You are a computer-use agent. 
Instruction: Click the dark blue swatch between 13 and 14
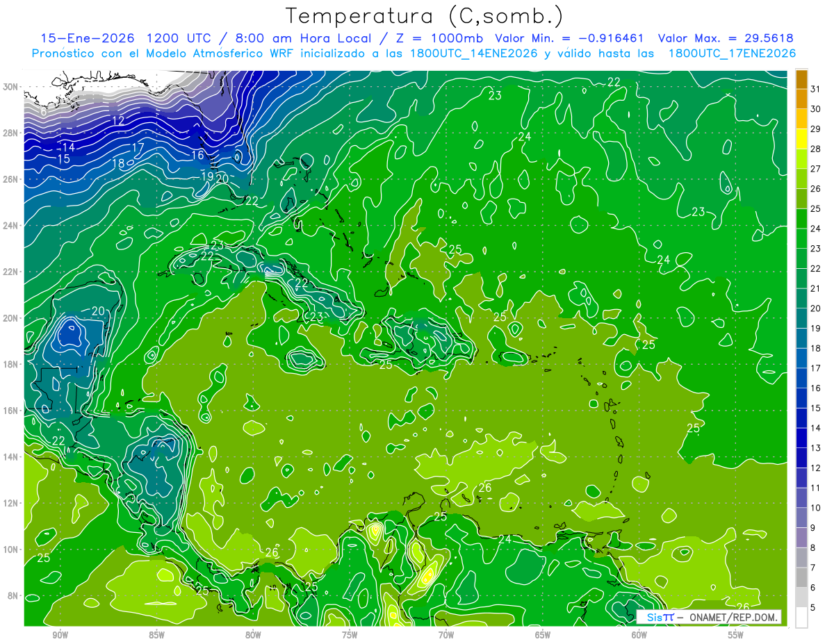801,438
